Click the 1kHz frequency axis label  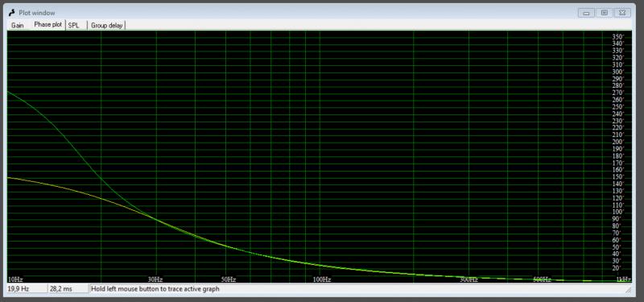[x=623, y=279]
